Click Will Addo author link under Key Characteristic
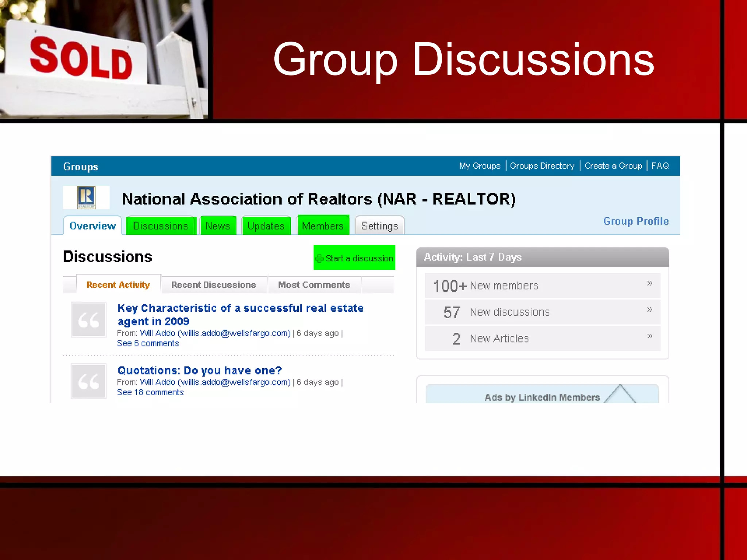The height and width of the screenshot is (560, 747). (215, 333)
